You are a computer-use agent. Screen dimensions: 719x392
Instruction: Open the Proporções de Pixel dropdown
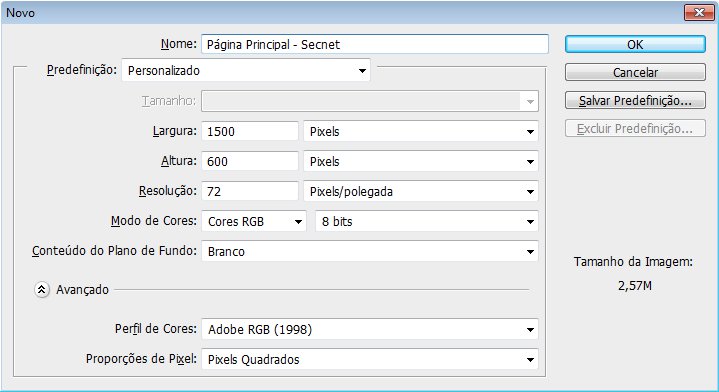tap(370, 359)
